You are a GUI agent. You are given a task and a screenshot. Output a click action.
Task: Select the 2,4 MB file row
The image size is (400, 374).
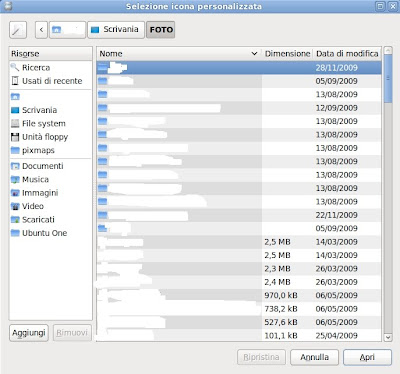tap(239, 282)
